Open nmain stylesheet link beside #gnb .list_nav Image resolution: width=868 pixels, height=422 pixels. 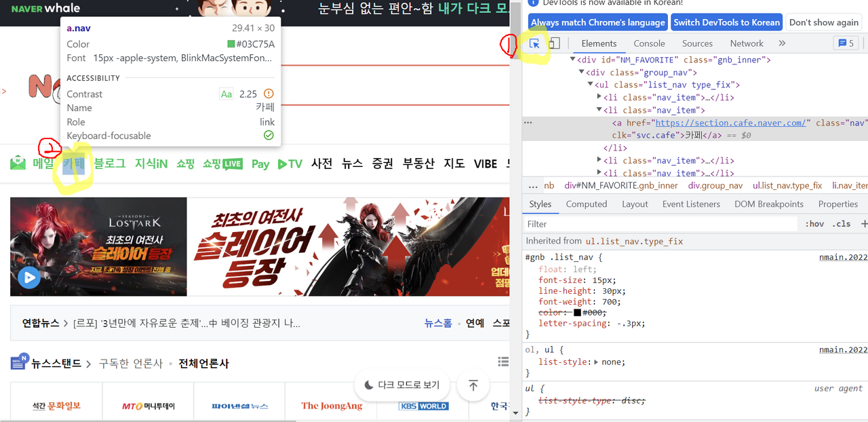click(844, 257)
